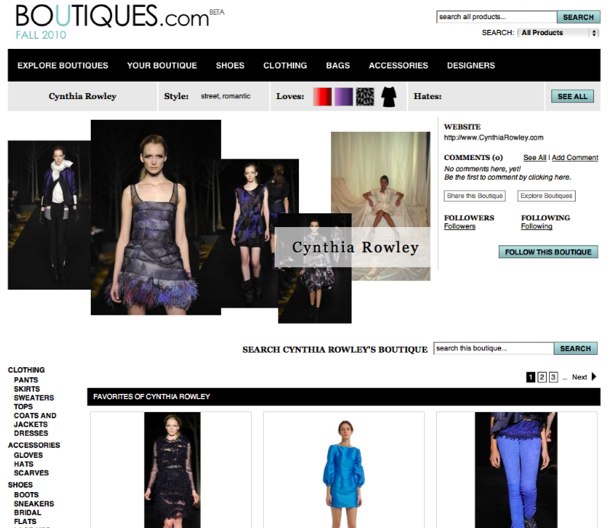The image size is (611, 528).
Task: Click the Add Comment link
Action: point(575,157)
